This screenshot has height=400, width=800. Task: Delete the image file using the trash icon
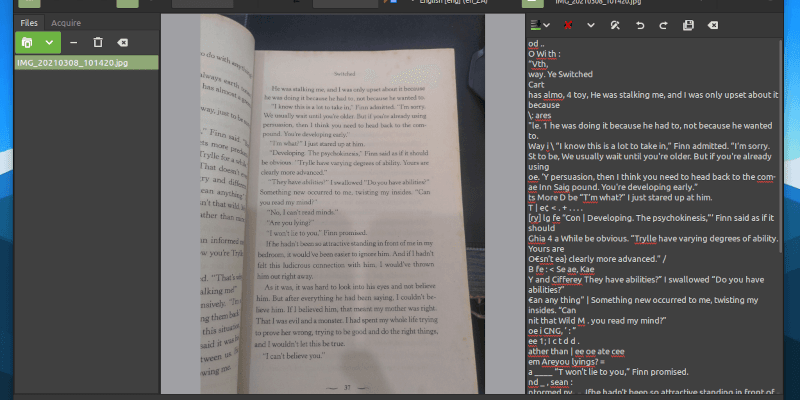tap(98, 43)
